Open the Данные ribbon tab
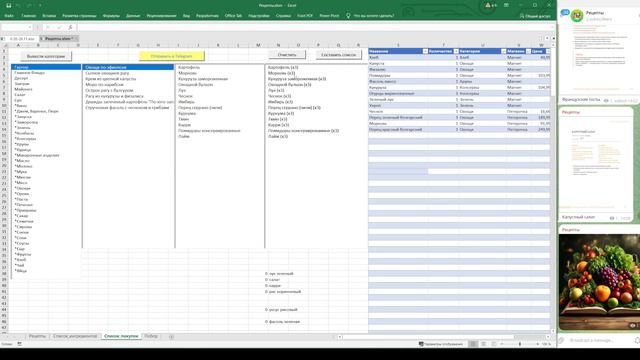 coord(133,16)
